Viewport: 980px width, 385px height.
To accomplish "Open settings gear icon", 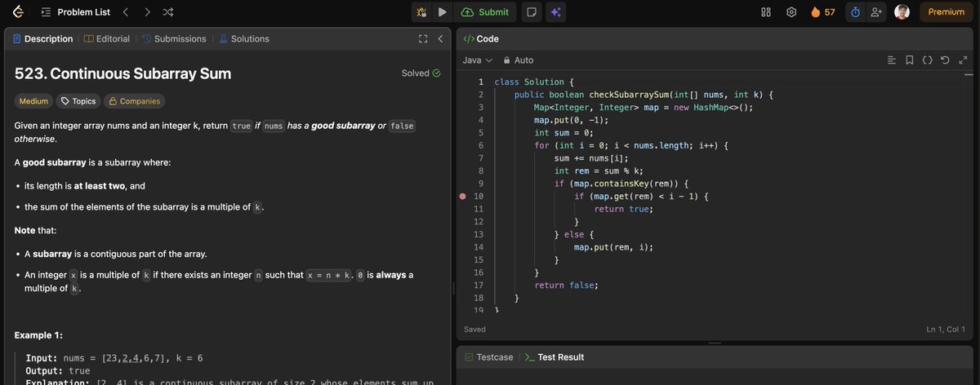I will point(791,12).
